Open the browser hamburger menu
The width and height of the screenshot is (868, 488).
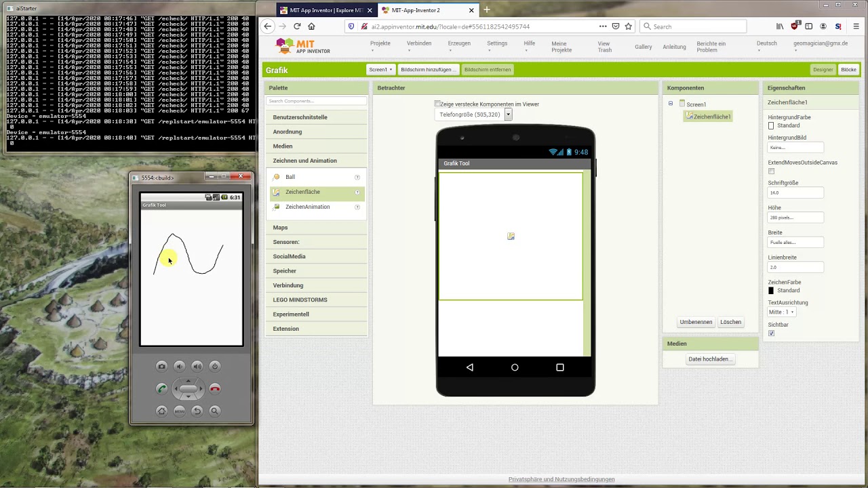[856, 26]
